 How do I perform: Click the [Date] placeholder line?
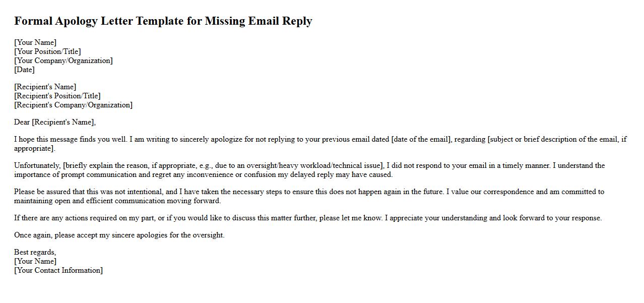pyautogui.click(x=24, y=70)
